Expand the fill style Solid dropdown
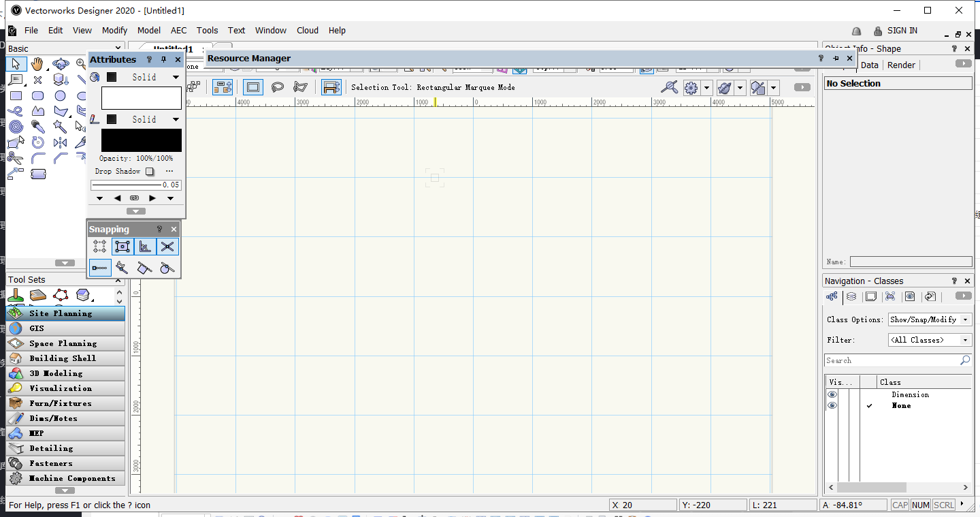This screenshot has width=980, height=517. (x=176, y=78)
